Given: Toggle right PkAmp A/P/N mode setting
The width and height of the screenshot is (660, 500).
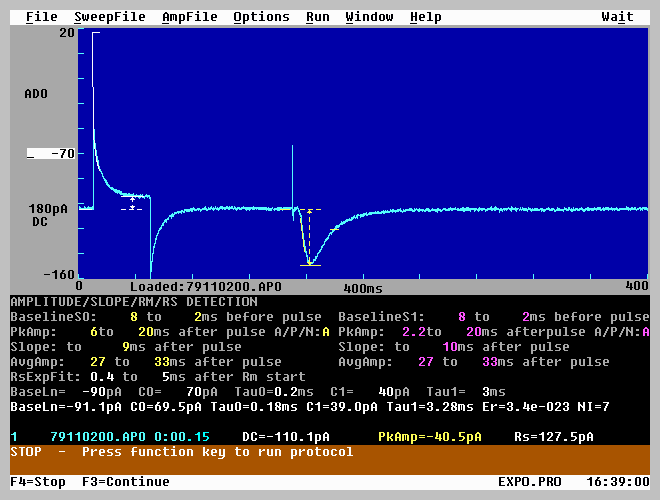Looking at the screenshot, I should click(x=645, y=332).
